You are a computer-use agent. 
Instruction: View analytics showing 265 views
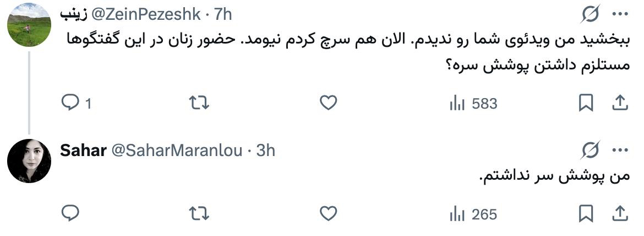tap(473, 213)
